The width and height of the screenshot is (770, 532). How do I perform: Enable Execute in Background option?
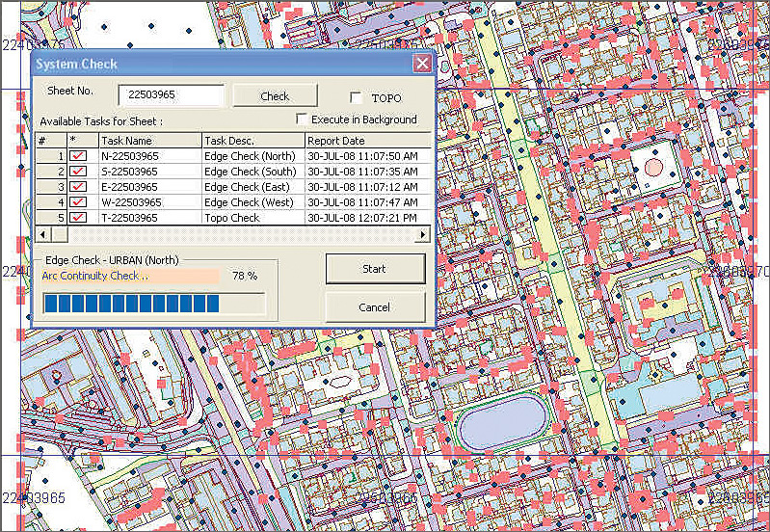303,120
